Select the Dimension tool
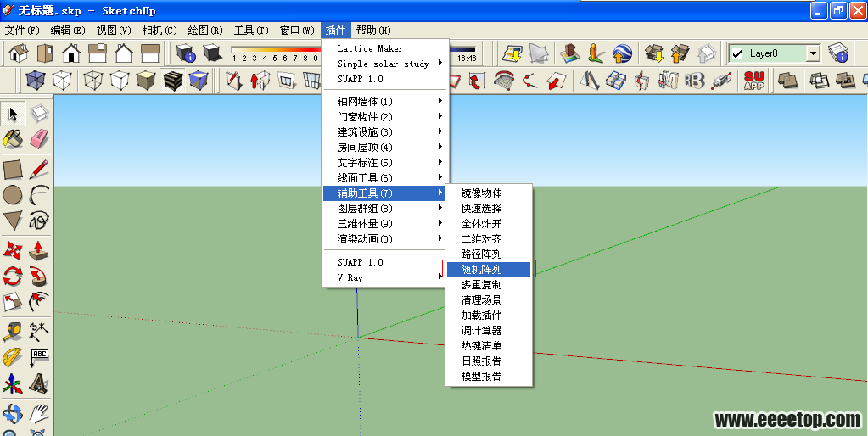Viewport: 868px width, 436px height. point(39,332)
